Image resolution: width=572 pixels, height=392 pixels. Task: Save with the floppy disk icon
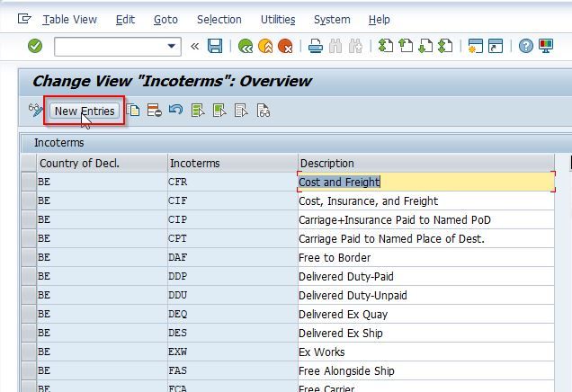215,46
